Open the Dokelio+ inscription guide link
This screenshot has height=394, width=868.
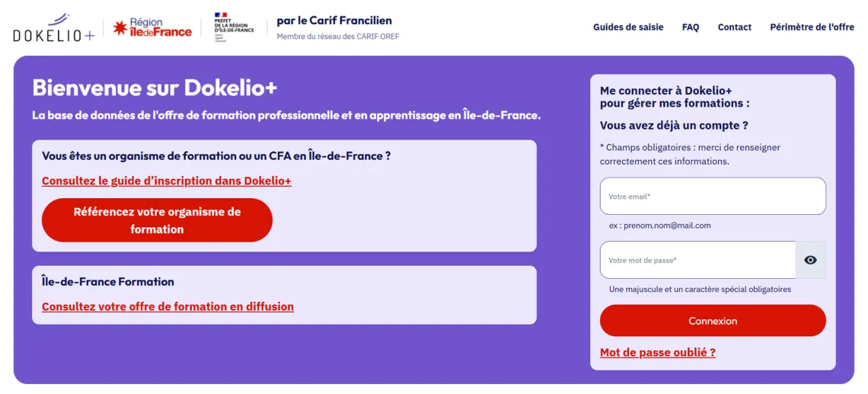click(x=167, y=181)
